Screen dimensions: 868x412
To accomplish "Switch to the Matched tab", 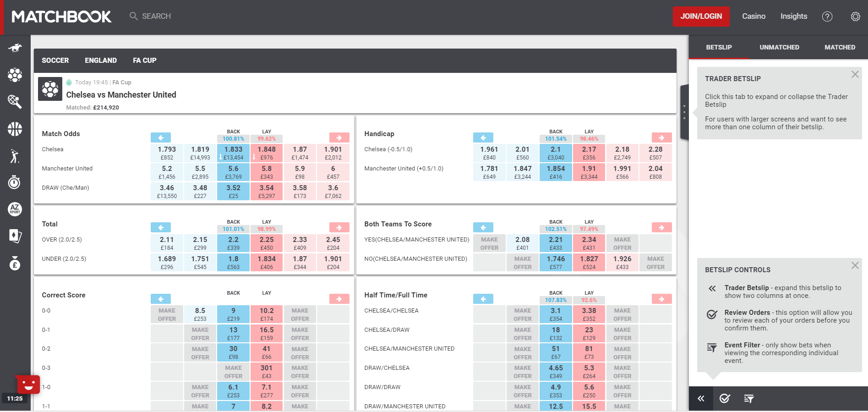I will pyautogui.click(x=840, y=47).
